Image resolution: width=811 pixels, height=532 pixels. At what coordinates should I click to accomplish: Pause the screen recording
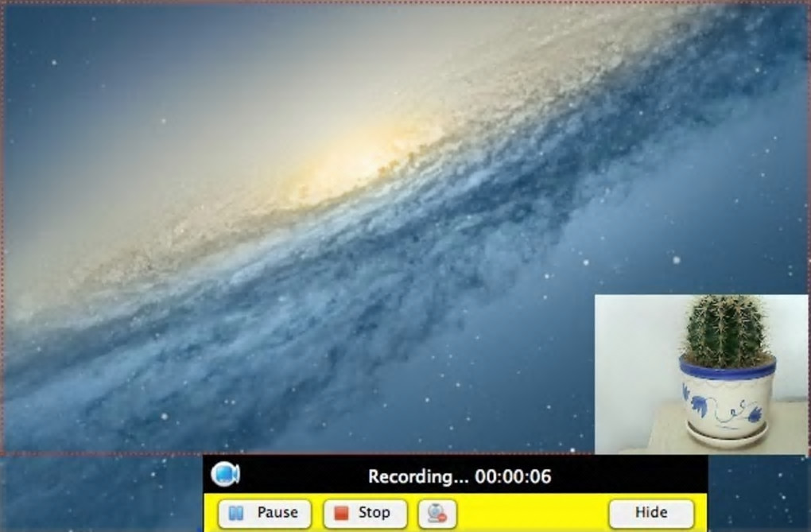[x=265, y=514]
